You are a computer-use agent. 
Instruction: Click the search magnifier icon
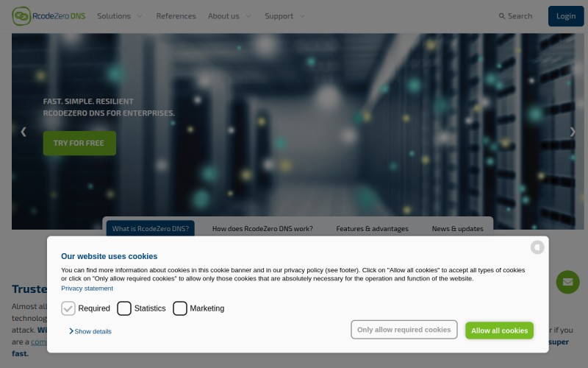[x=502, y=16]
